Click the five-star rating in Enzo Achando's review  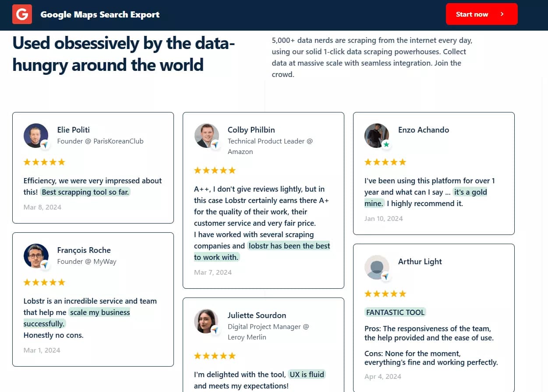click(385, 162)
